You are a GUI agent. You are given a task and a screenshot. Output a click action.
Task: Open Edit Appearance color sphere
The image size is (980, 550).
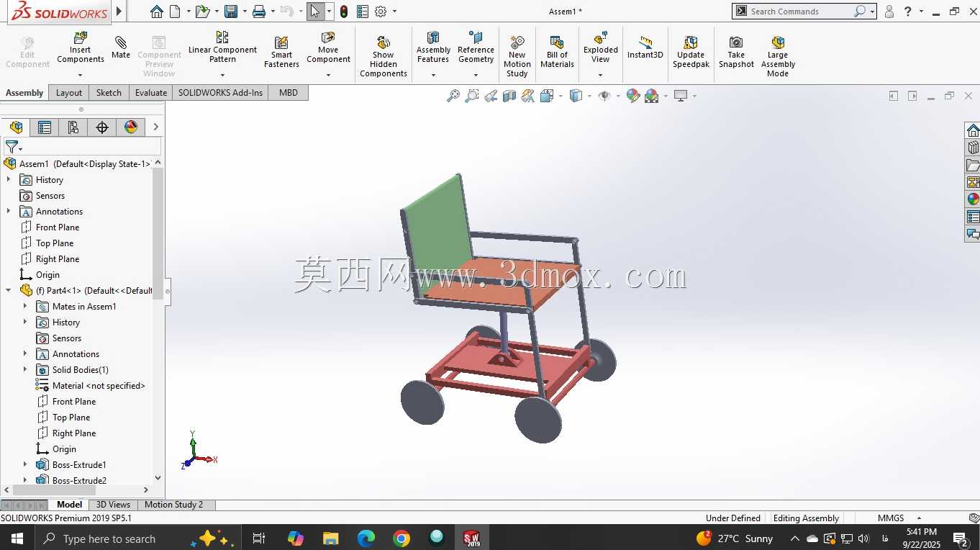633,96
